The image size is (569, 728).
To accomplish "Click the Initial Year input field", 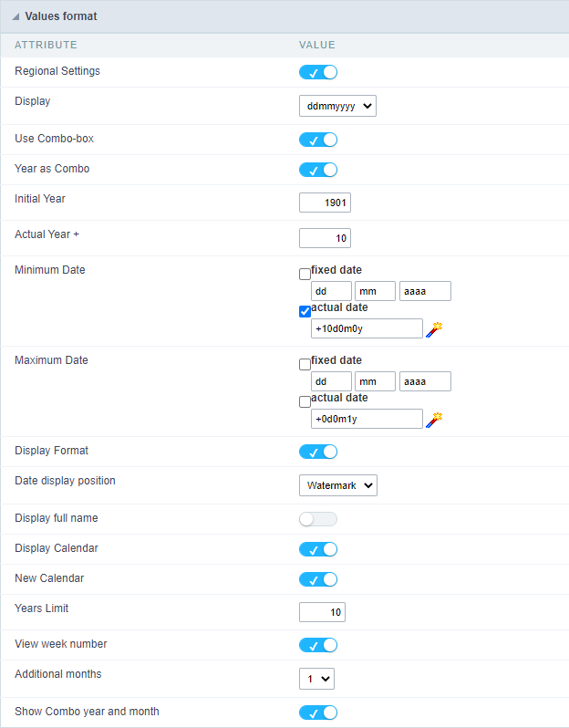I will [325, 203].
